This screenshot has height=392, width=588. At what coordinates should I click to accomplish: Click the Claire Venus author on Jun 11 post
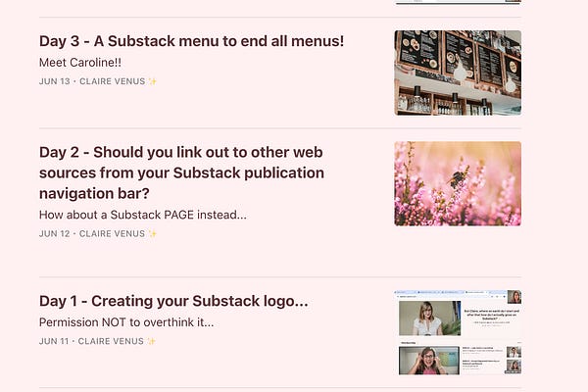117,341
